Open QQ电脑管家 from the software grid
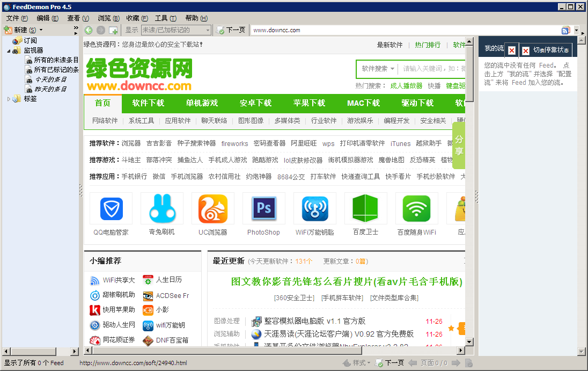The height and width of the screenshot is (371, 588). click(111, 208)
